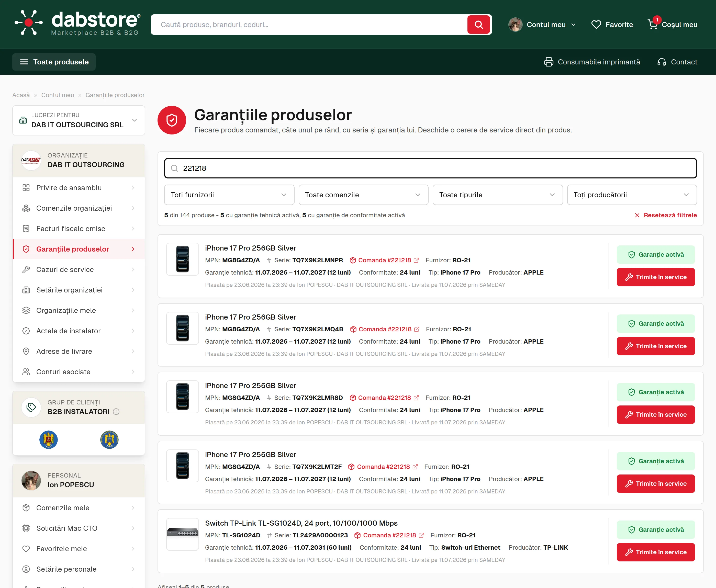
Task: Click the red search magnifier button
Action: (479, 24)
